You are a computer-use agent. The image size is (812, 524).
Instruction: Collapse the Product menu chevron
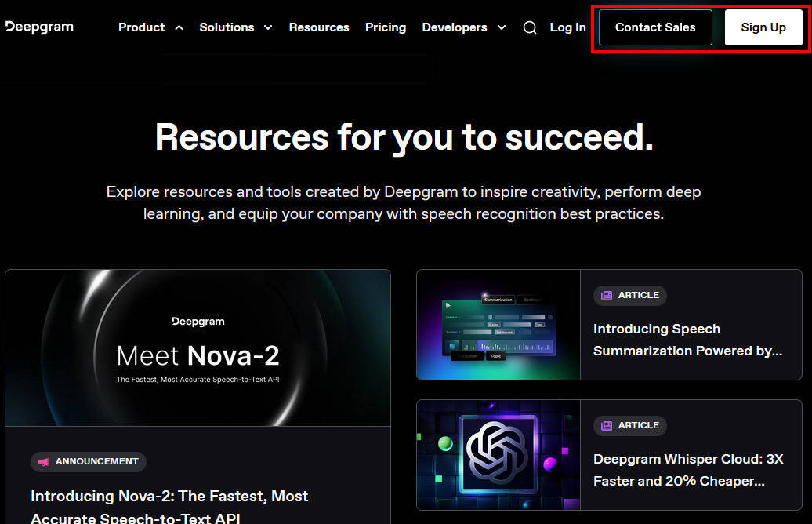pos(179,27)
